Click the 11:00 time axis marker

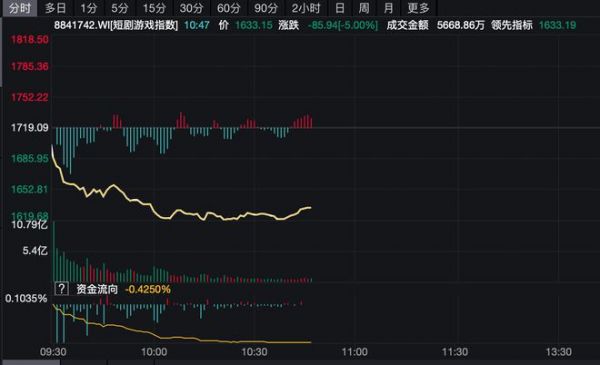click(x=355, y=352)
